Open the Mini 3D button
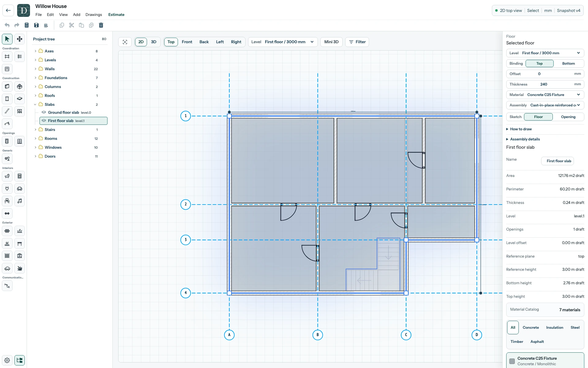This screenshot has width=588, height=368. pos(331,42)
